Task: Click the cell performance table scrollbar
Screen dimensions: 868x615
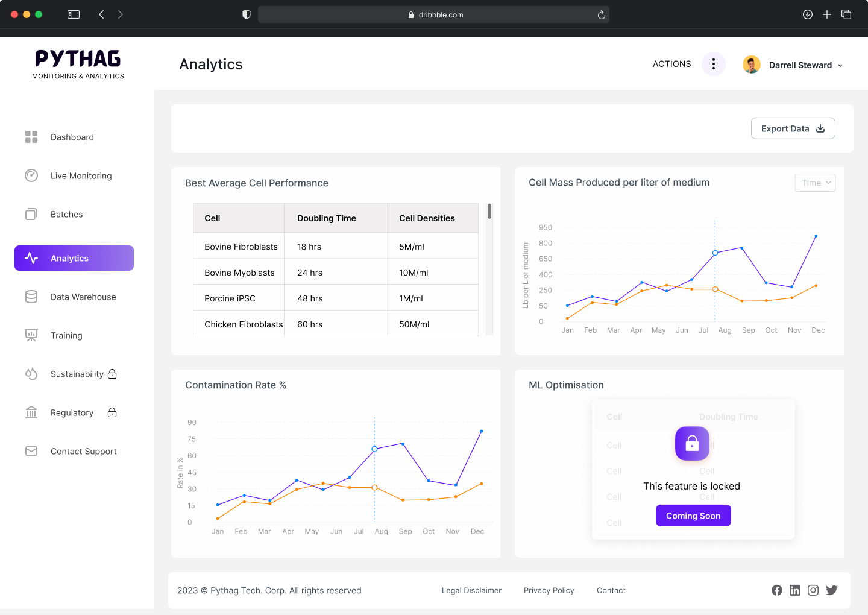Action: tap(489, 212)
